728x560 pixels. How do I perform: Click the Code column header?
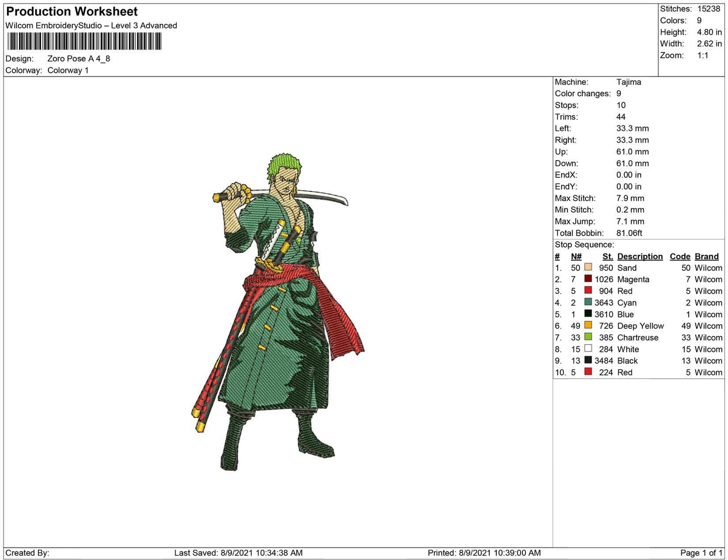[680, 256]
